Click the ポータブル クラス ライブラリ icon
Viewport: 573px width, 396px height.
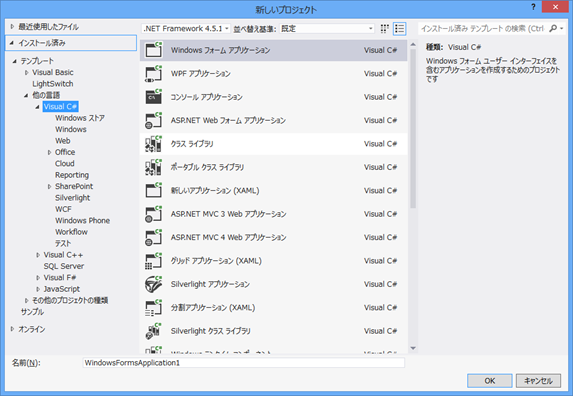(153, 167)
